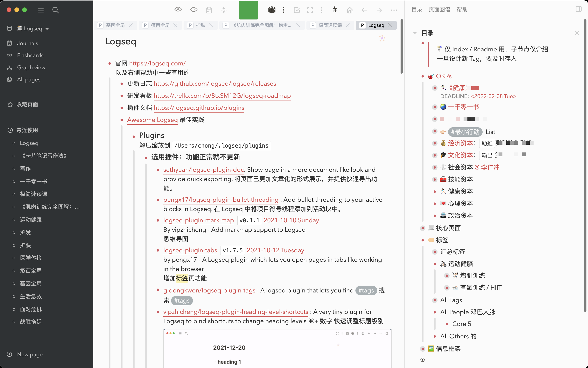
Task: Click the dice random-note icon
Action: click(272, 10)
